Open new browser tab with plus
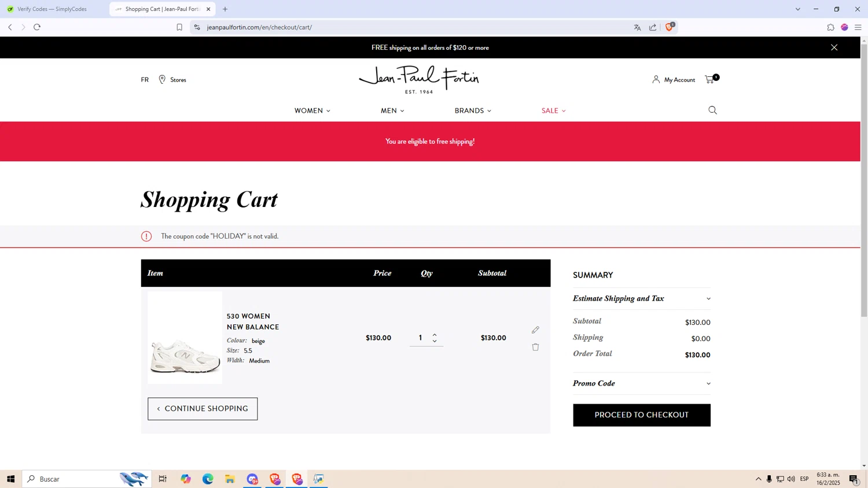The height and width of the screenshot is (488, 868). click(x=225, y=9)
